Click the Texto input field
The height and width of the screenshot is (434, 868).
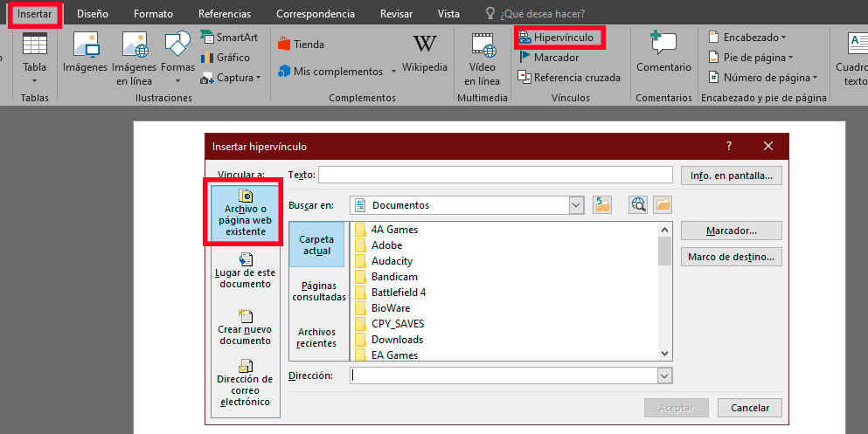coord(495,176)
